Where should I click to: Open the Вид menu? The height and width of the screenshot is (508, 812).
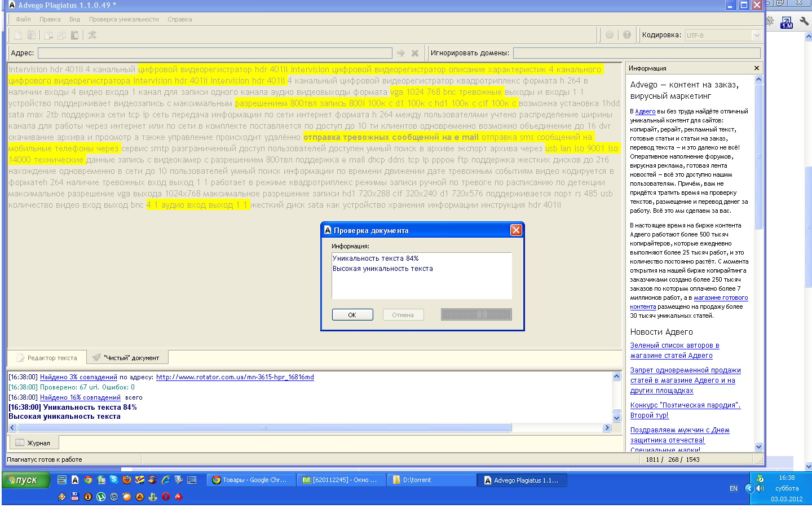coord(74,19)
